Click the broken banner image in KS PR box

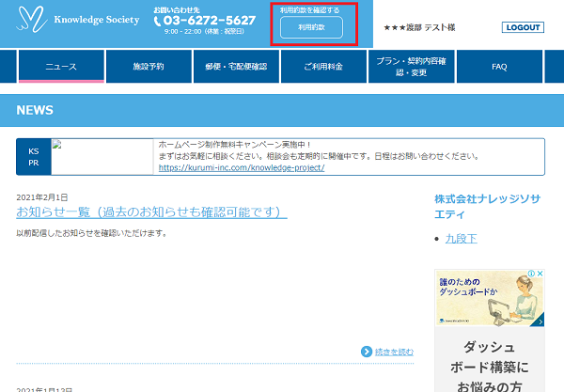point(57,146)
